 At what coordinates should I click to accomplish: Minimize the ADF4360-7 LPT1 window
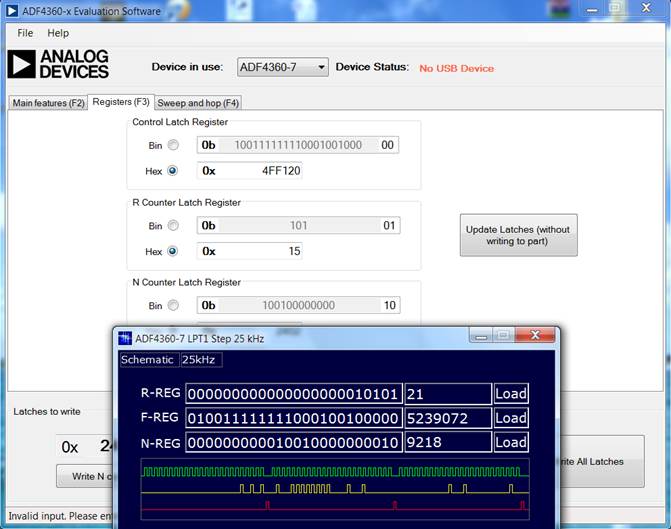[481, 335]
